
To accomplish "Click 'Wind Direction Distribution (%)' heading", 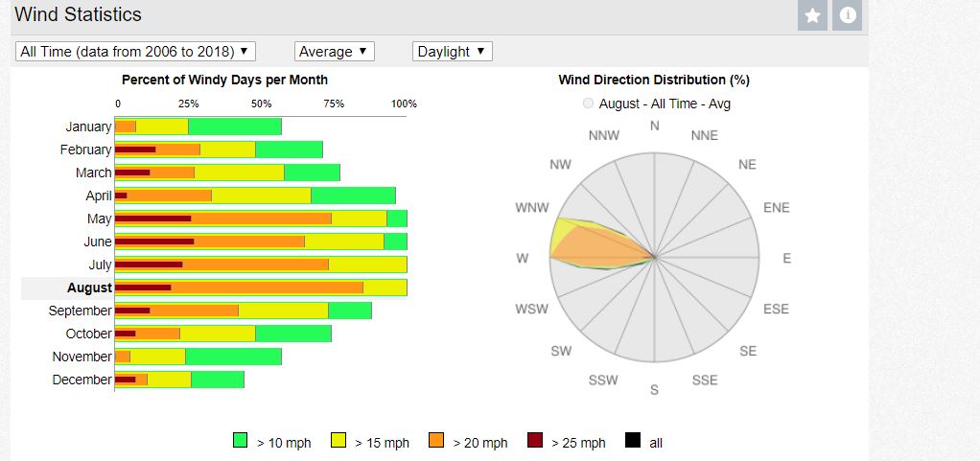I will tap(654, 80).
